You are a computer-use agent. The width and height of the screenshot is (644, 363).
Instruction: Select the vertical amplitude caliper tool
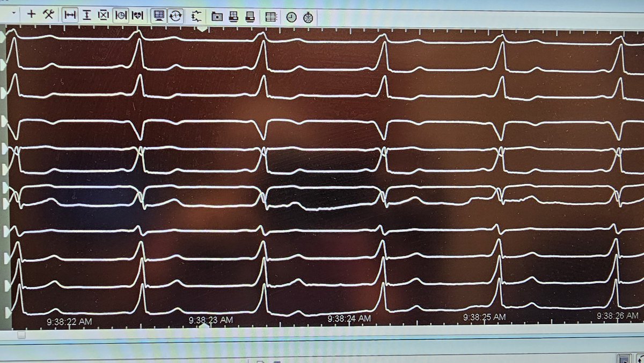[86, 15]
